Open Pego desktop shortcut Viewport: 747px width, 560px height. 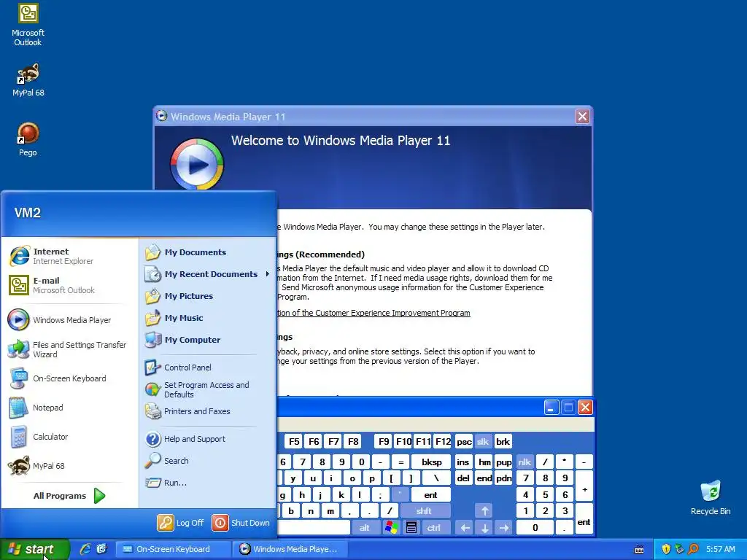(28, 139)
